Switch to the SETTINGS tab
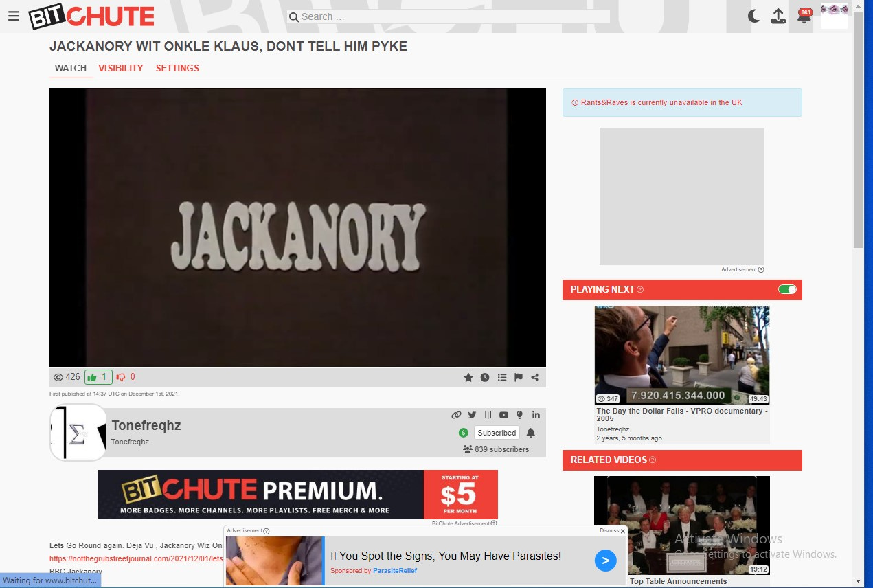Viewport: 873px width, 588px height. (177, 68)
